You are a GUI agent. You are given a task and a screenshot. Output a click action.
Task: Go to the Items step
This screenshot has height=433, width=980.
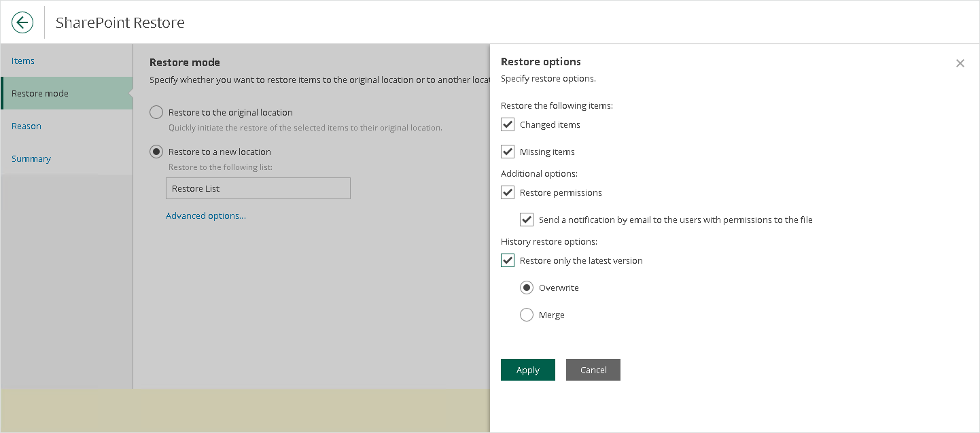click(23, 60)
